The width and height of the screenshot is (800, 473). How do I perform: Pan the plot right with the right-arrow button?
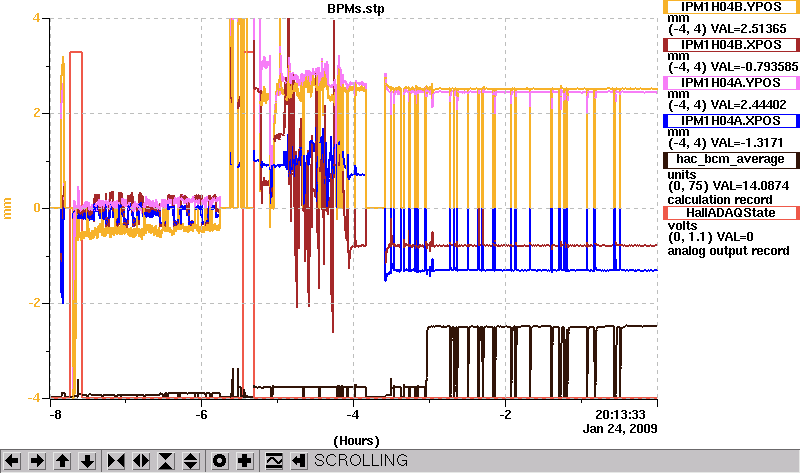pyautogui.click(x=37, y=461)
